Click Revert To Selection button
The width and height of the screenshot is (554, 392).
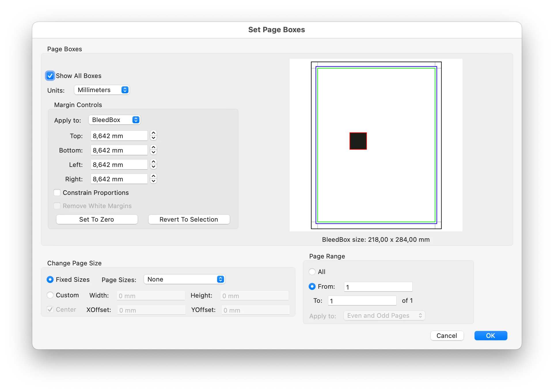pos(189,219)
